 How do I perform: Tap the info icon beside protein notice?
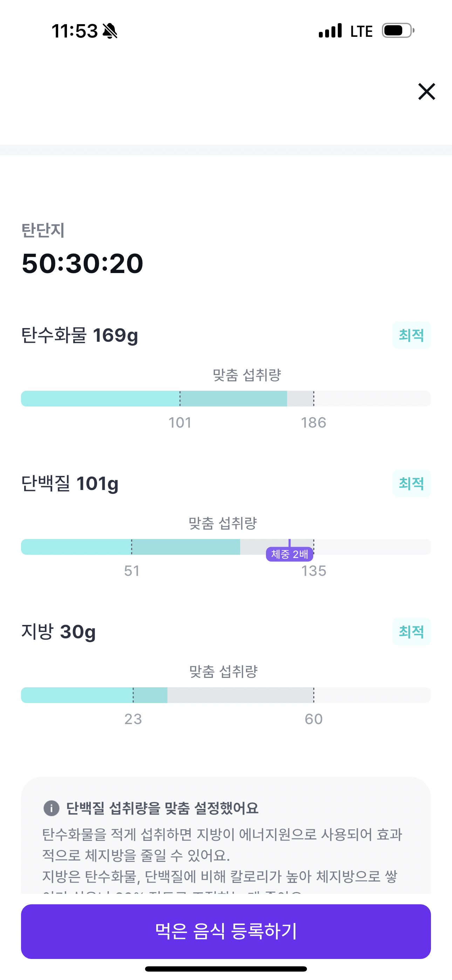pos(52,808)
